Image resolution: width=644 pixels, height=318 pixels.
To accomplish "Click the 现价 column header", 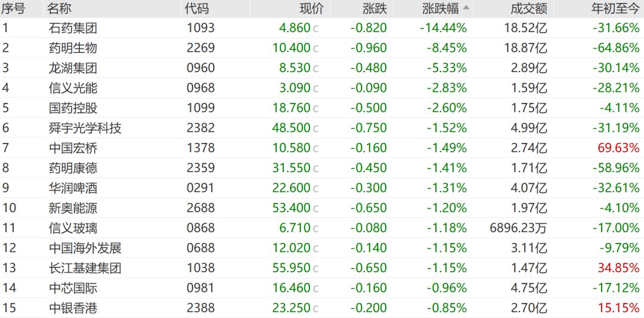I will [x=312, y=8].
